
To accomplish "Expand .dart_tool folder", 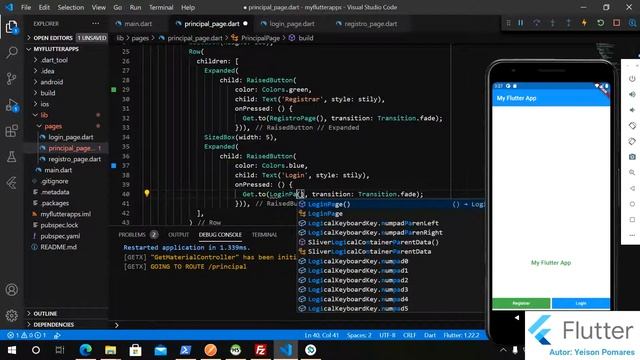I will pyautogui.click(x=66, y=60).
